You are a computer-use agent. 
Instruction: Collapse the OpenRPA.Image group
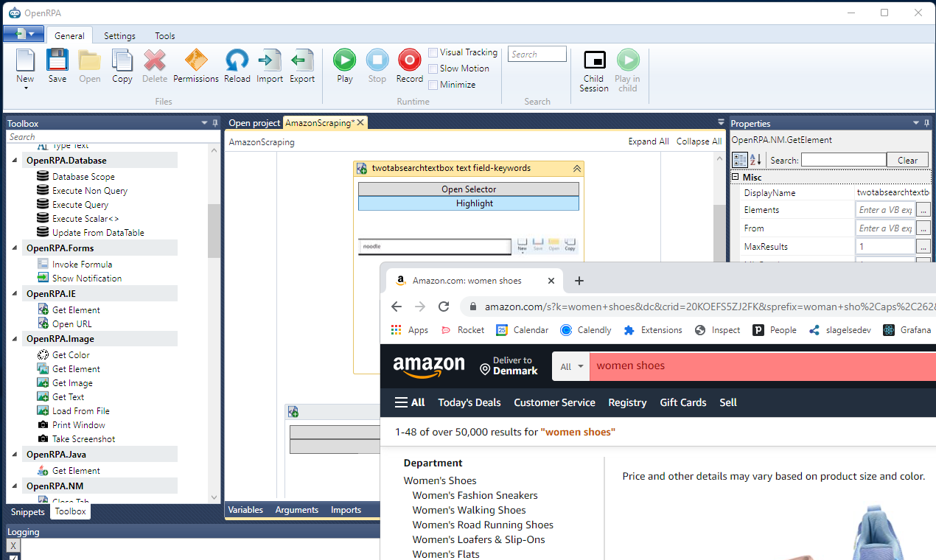coord(15,339)
